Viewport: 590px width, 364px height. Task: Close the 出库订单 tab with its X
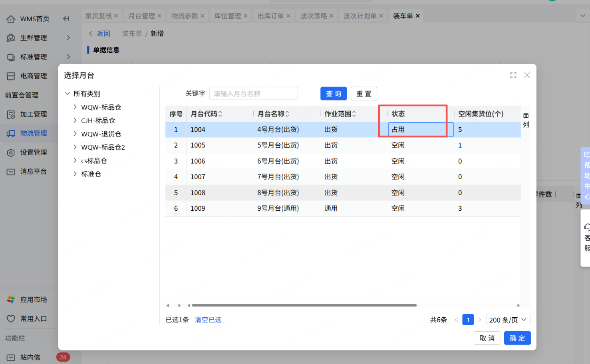288,16
